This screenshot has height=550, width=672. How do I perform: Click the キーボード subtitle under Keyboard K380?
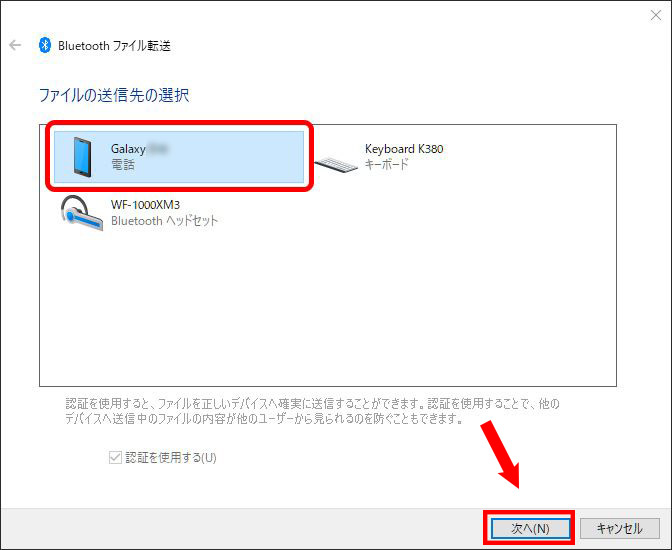point(387,164)
